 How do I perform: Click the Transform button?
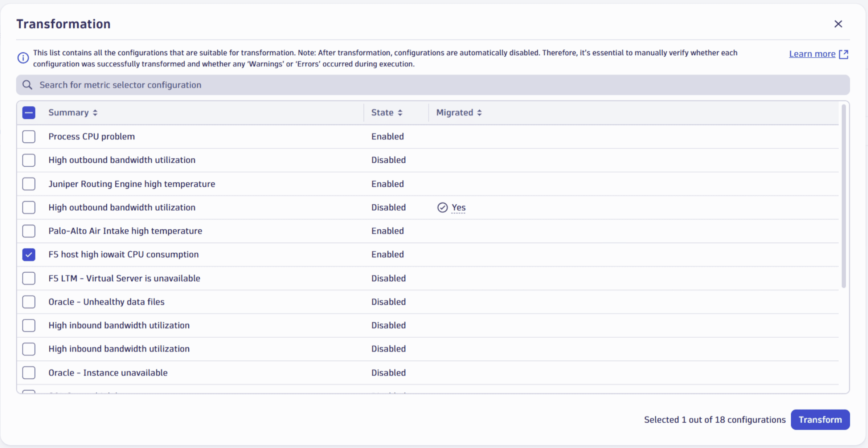820,420
